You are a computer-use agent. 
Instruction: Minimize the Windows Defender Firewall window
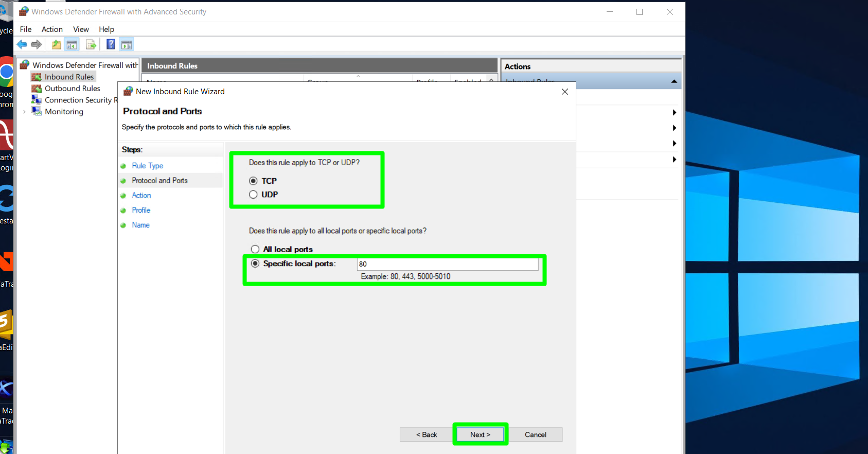(610, 12)
